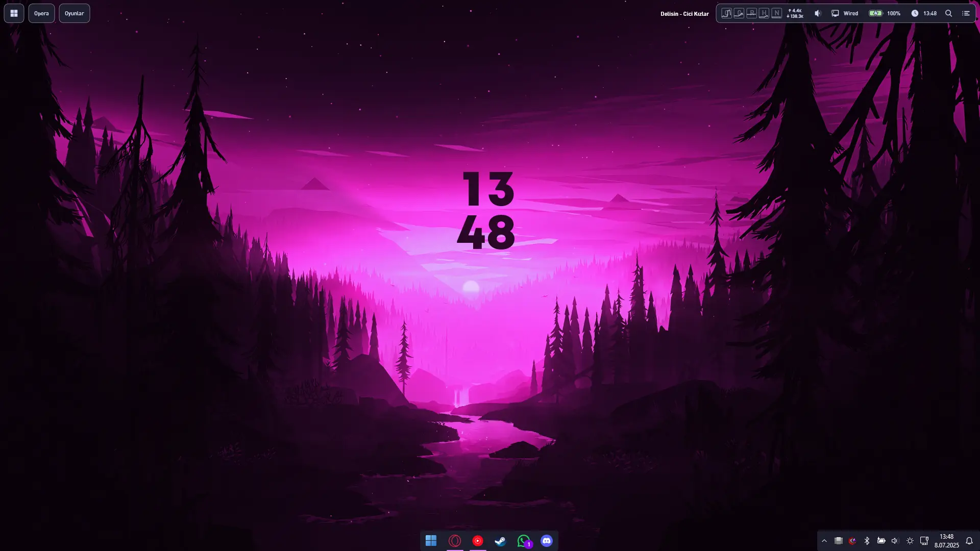Viewport: 980px width, 551px height.
Task: Open the Opera shortcut button
Action: point(41,13)
